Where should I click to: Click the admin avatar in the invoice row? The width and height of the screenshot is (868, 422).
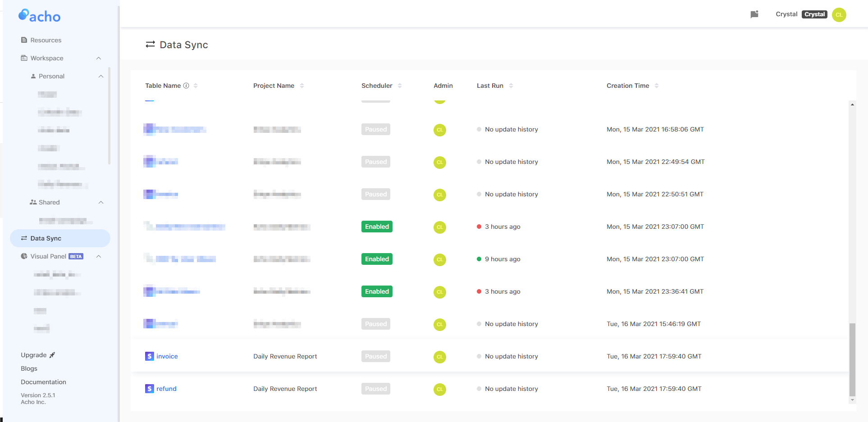tap(440, 357)
